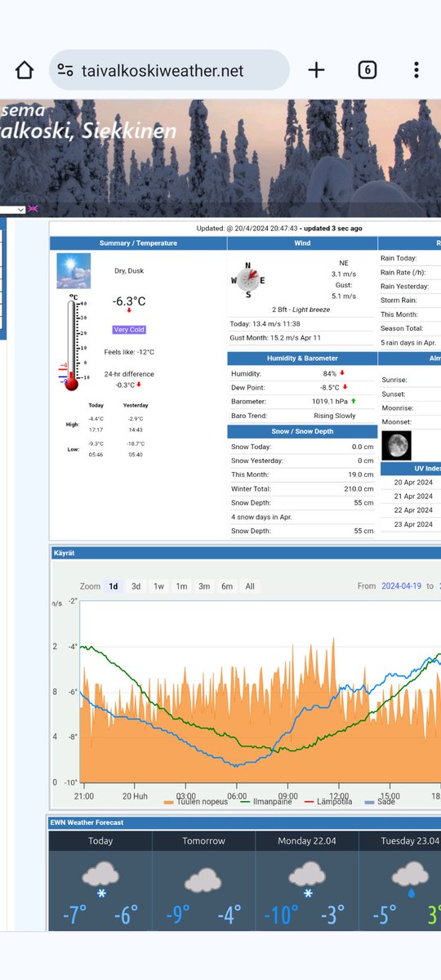
Task: Click the 2 Bft Light breeze text
Action: click(302, 310)
